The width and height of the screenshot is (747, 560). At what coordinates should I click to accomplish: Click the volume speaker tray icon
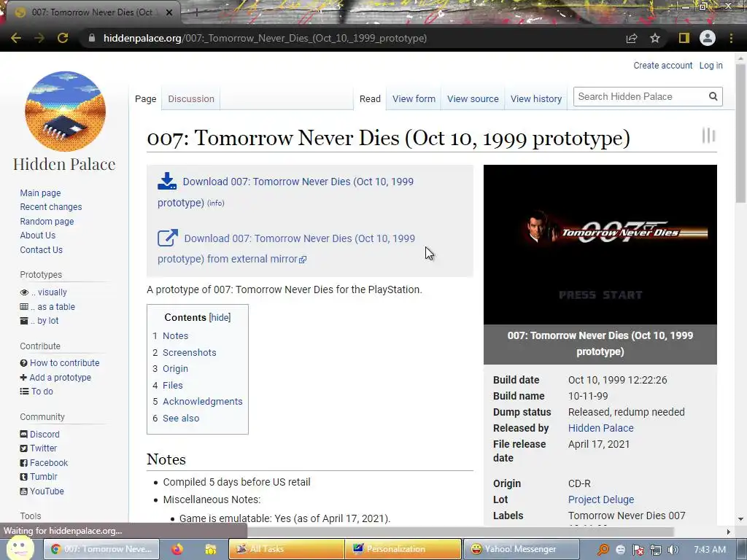pos(673,550)
